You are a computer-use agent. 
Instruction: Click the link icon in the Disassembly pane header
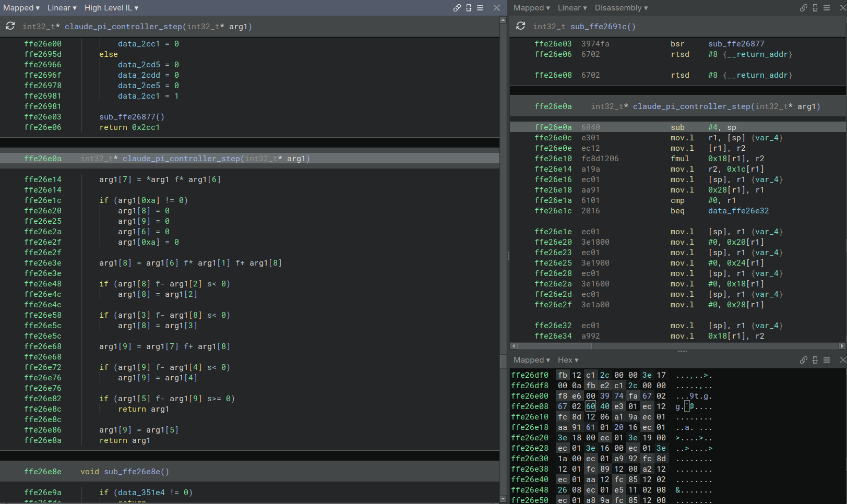pos(804,8)
